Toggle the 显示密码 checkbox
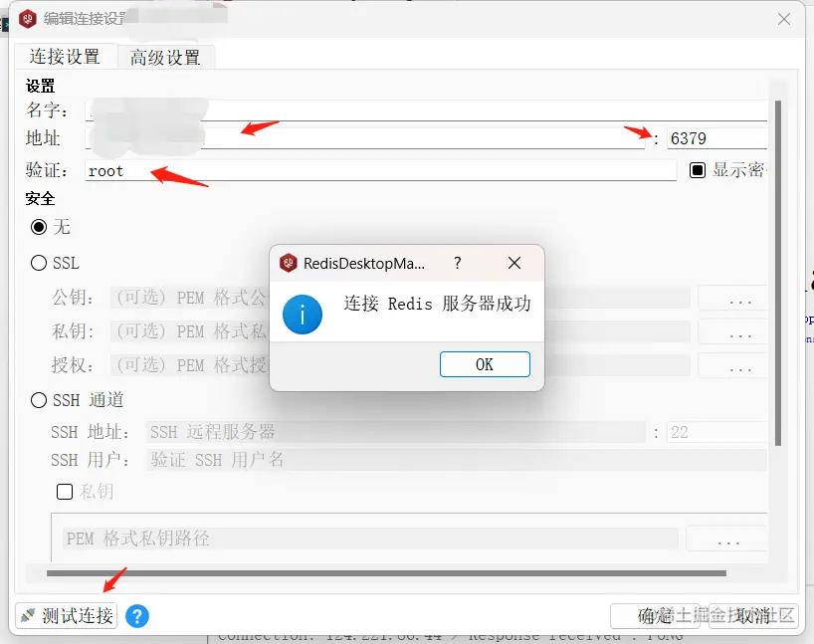 [x=698, y=170]
